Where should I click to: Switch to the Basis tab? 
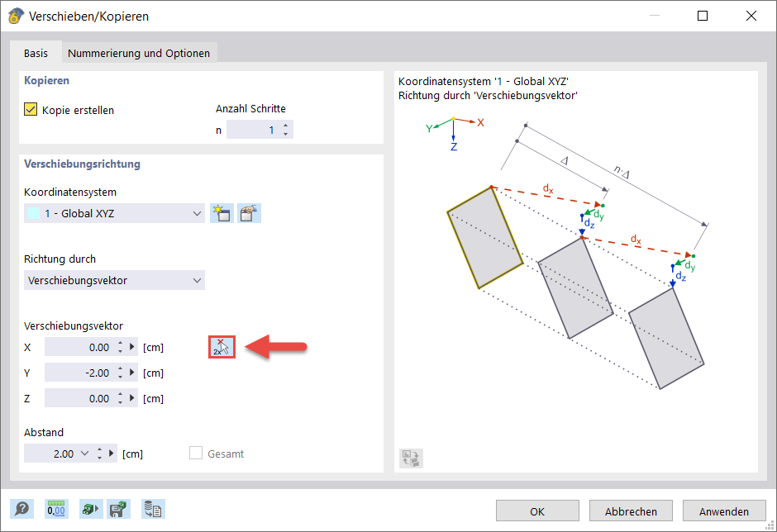click(36, 53)
